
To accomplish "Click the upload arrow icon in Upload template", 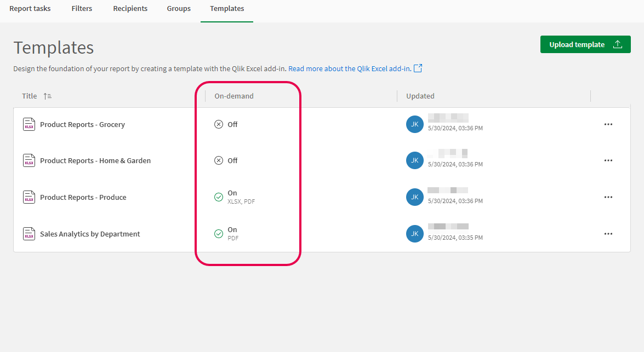I will point(618,44).
